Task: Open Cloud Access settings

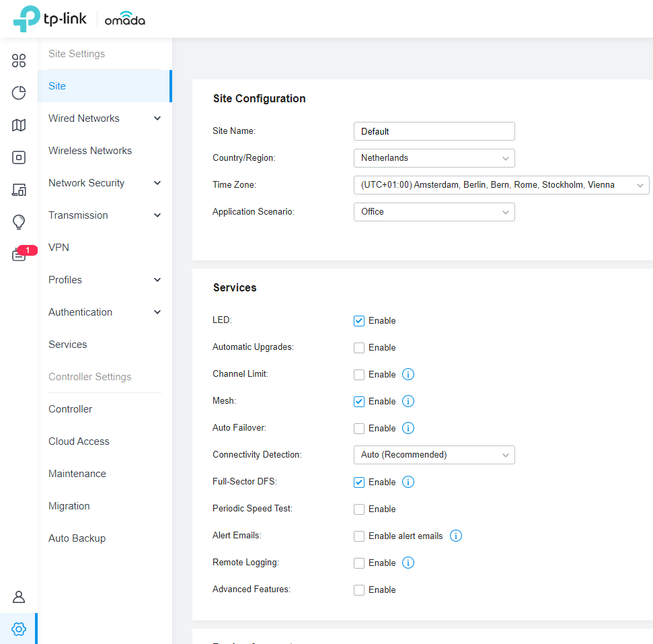Action: (79, 441)
